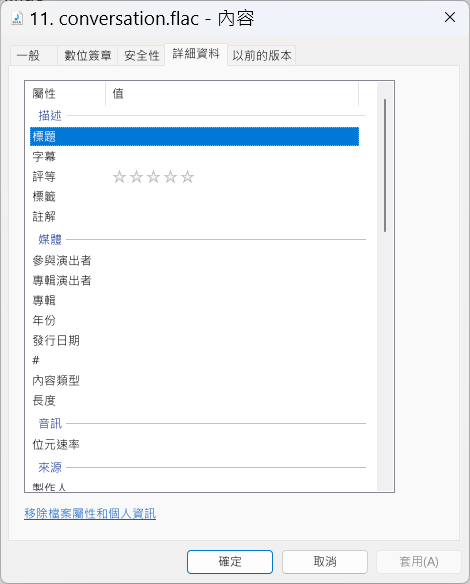The image size is (470, 584).
Task: Select the 詳細資料 tab
Action: 196,54
